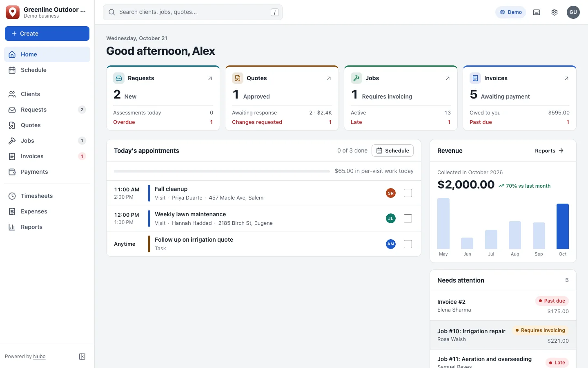The image size is (588, 368).
Task: Open the settings gear icon
Action: tap(555, 12)
